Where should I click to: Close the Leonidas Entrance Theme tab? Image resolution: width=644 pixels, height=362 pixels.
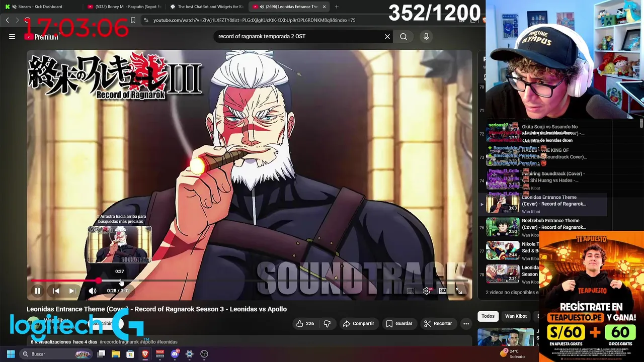coord(325,7)
